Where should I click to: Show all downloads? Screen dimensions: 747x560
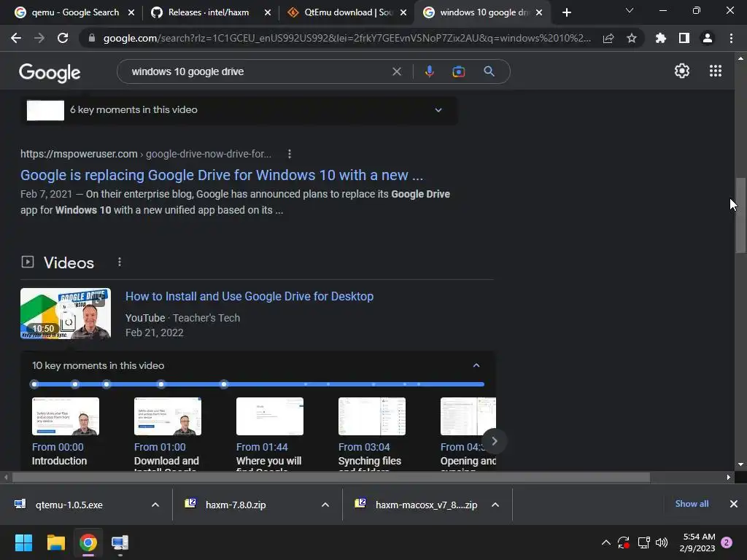(692, 504)
